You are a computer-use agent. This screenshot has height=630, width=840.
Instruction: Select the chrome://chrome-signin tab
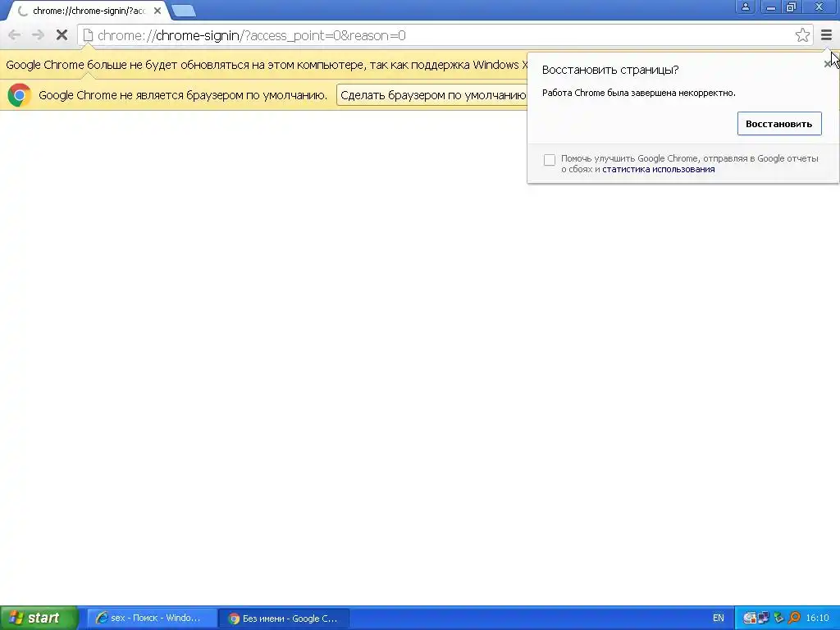[x=89, y=11]
